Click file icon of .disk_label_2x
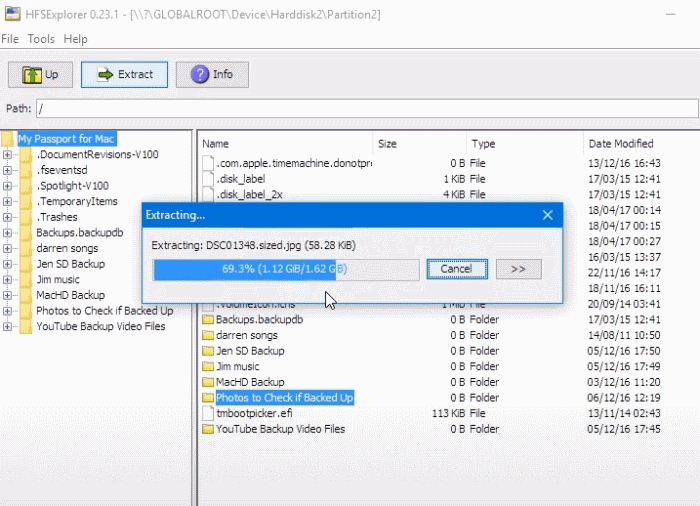The image size is (700, 506). (208, 194)
